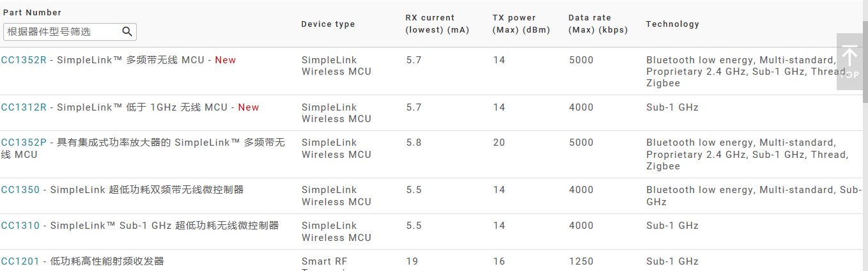This screenshot has width=868, height=271.
Task: Sort by RX current (lowest) column
Action: click(x=437, y=24)
